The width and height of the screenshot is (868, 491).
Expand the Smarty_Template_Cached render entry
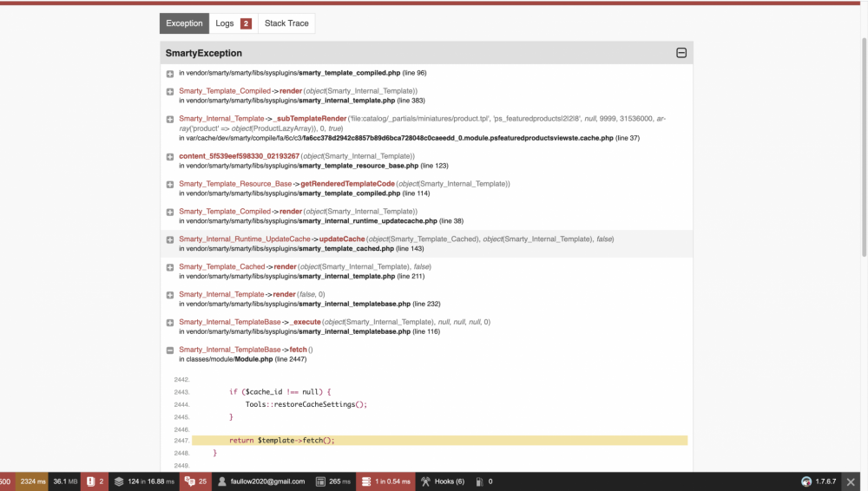170,267
